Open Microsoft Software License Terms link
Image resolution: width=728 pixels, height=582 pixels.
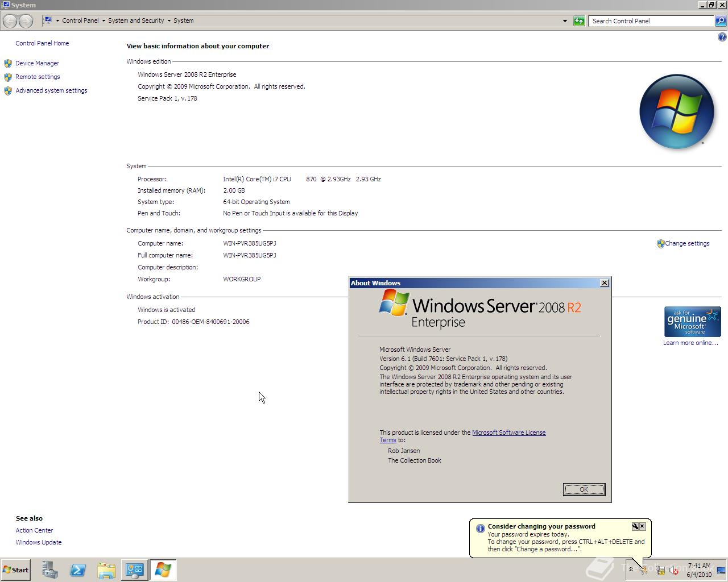pos(508,433)
